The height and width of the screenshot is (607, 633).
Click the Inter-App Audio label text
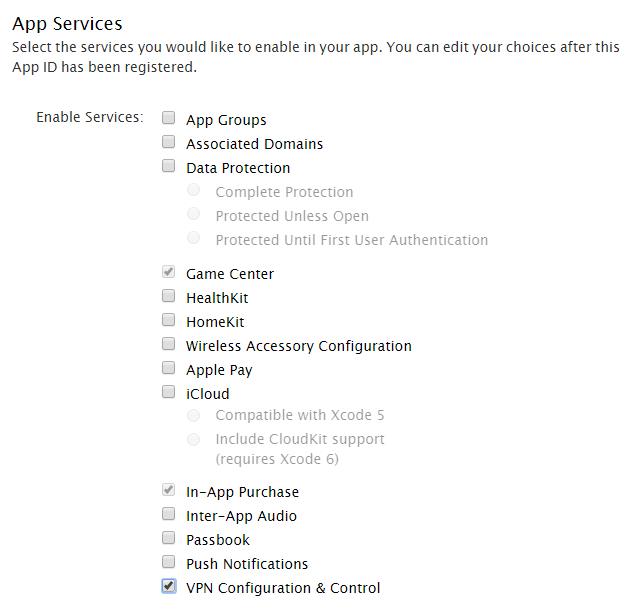[241, 516]
